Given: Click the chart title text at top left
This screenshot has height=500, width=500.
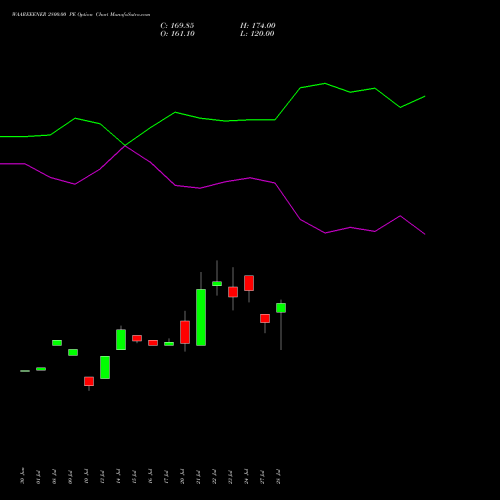Looking at the screenshot, I should click(81, 15).
